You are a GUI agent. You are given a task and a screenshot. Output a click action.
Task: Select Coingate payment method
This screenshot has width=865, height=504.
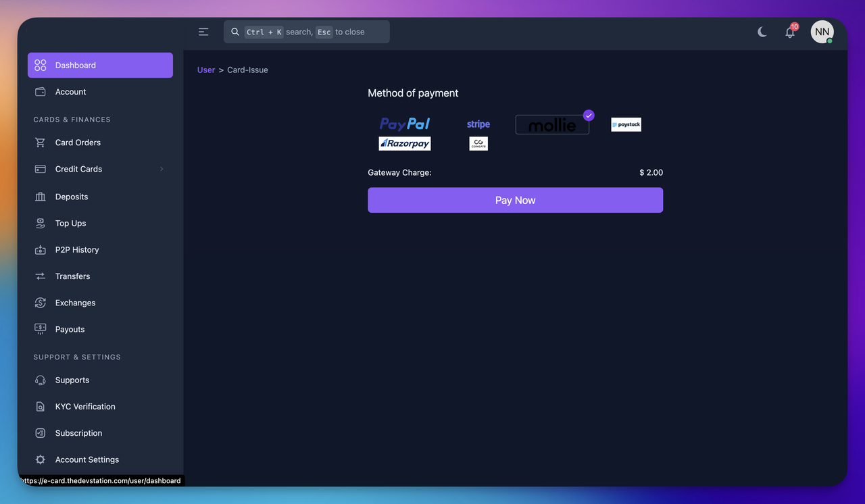click(x=478, y=143)
